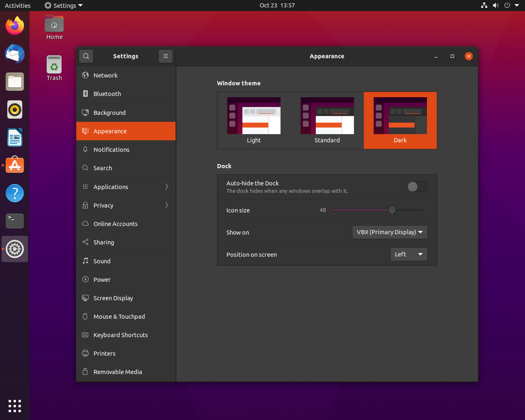Open Mouse & Touchpad settings

(x=126, y=317)
